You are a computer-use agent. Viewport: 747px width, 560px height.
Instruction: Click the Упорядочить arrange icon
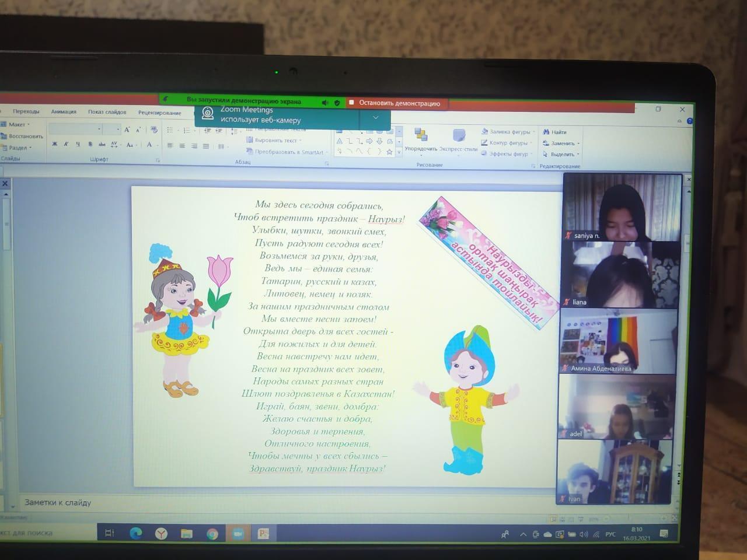coord(421,139)
